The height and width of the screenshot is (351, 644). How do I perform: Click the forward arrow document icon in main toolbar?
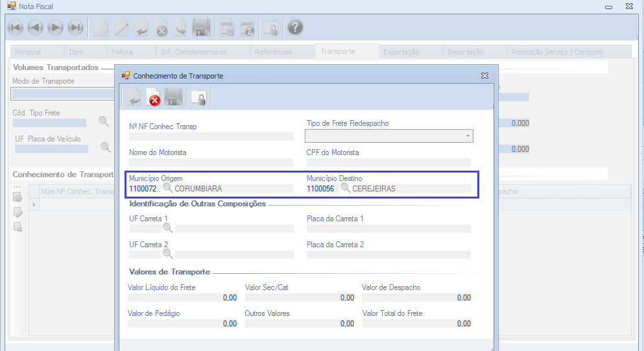180,28
